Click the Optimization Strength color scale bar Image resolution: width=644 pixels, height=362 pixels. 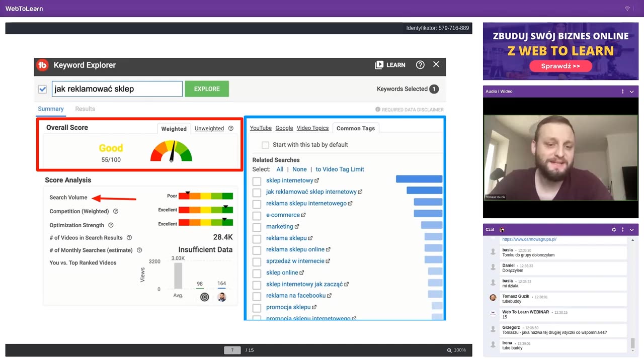coord(206,223)
